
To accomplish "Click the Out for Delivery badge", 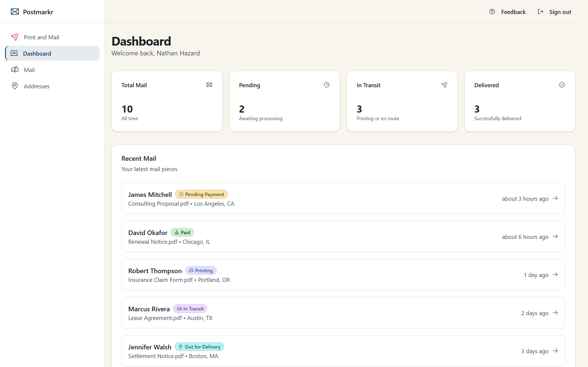I will (x=199, y=347).
